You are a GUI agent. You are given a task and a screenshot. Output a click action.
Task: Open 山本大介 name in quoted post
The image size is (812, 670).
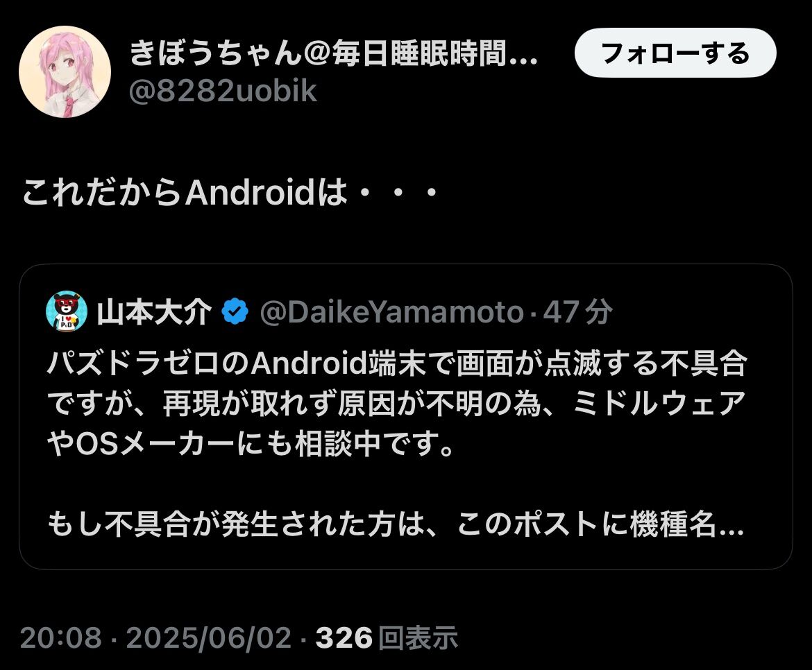tap(154, 312)
